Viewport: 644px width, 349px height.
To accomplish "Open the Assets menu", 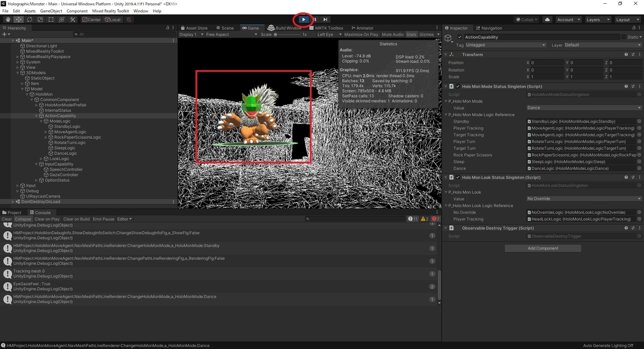I will (x=30, y=11).
